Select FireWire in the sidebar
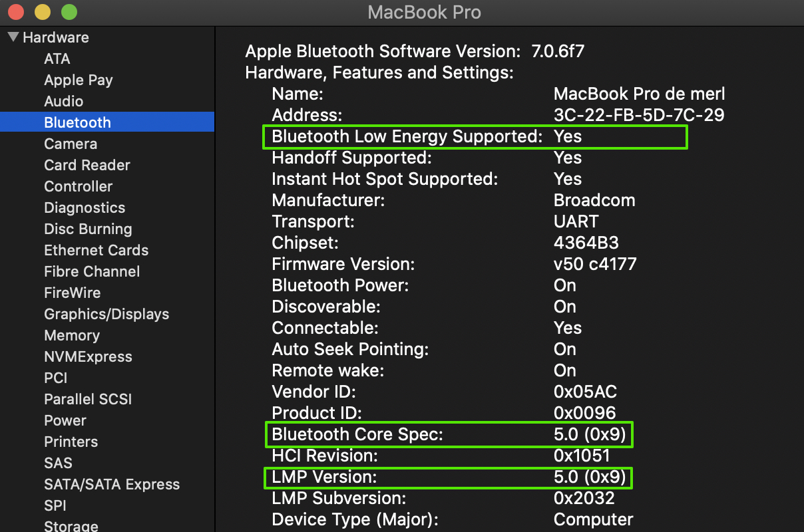 tap(73, 293)
